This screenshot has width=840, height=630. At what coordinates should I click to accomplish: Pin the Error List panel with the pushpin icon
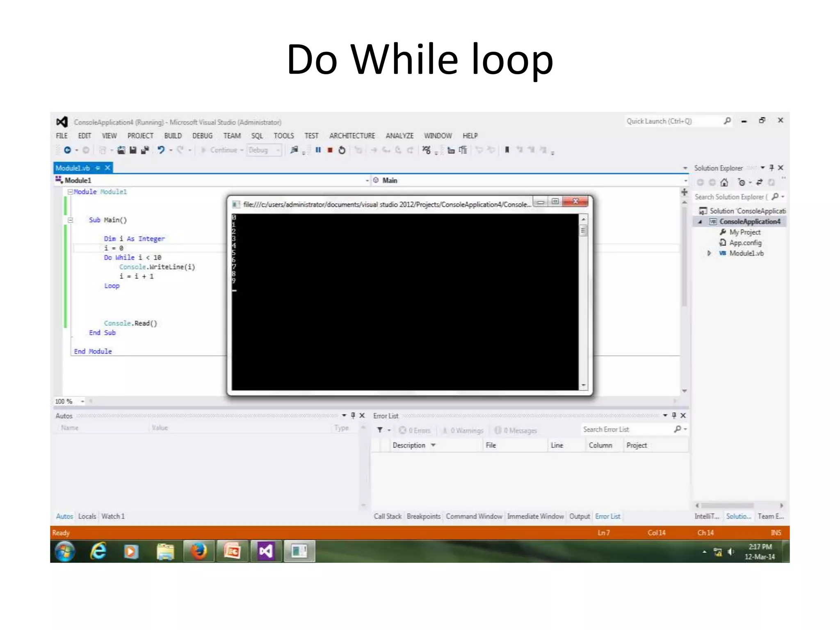coord(674,415)
